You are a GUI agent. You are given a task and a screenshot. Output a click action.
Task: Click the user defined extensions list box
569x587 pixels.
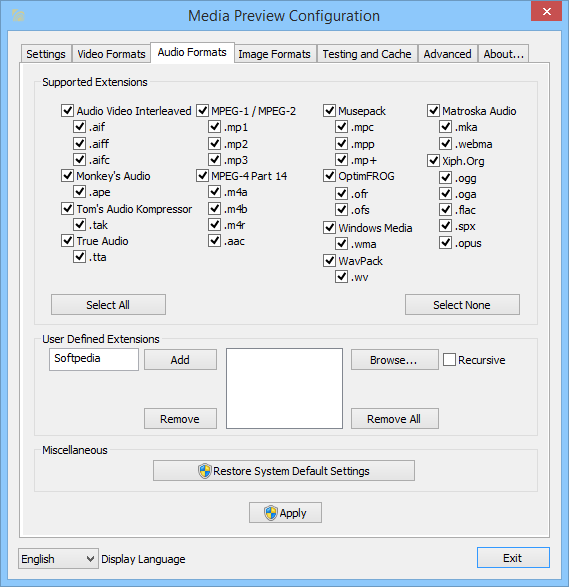pos(284,389)
